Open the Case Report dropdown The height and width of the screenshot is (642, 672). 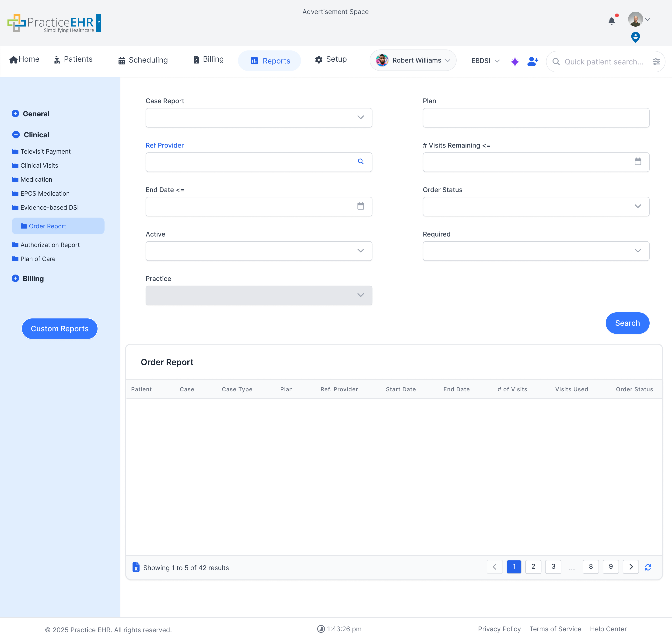[259, 117]
